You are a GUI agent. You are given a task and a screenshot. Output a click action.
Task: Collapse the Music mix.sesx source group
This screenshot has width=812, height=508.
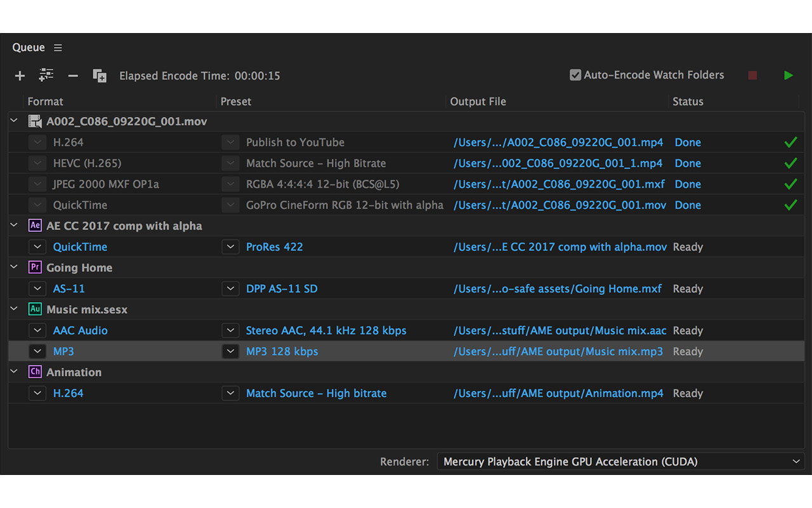click(15, 309)
